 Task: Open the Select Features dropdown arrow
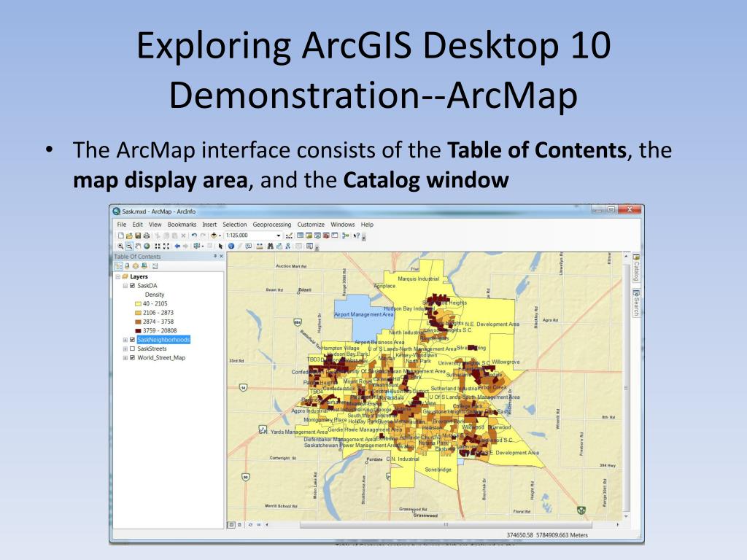click(x=203, y=246)
